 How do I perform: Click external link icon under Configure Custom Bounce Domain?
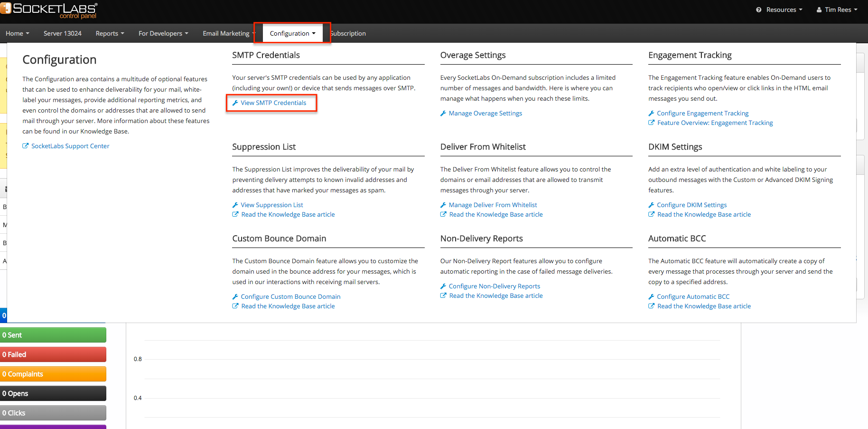[235, 306]
